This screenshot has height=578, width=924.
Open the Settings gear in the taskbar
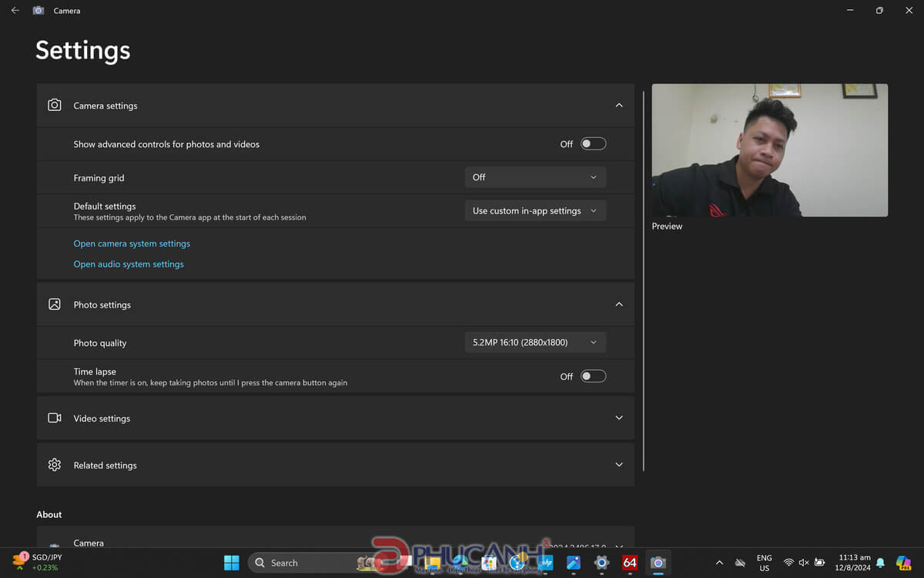click(601, 563)
